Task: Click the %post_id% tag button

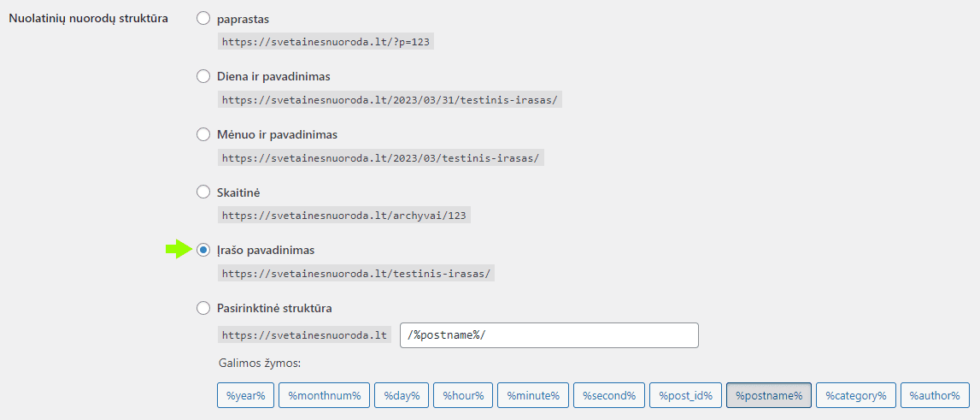Action: coord(685,395)
